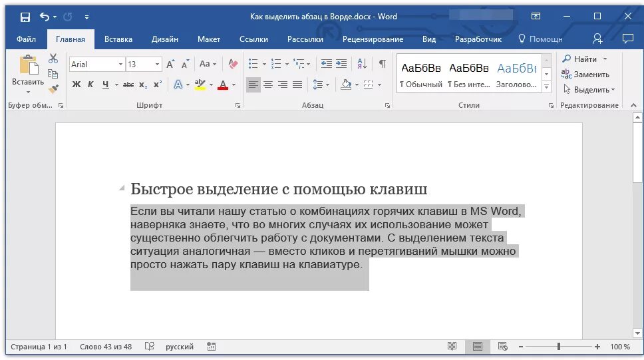
Task: Open the macro recording status bar icon
Action: [211, 347]
